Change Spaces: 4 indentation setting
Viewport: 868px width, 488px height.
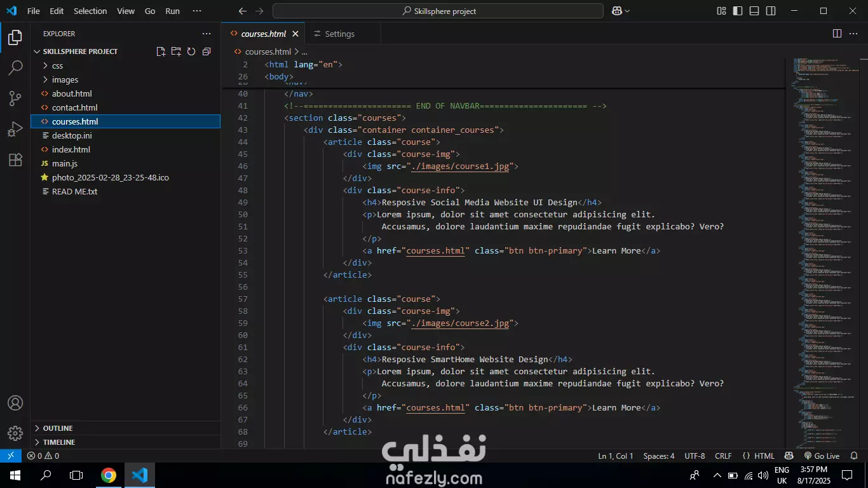click(659, 456)
